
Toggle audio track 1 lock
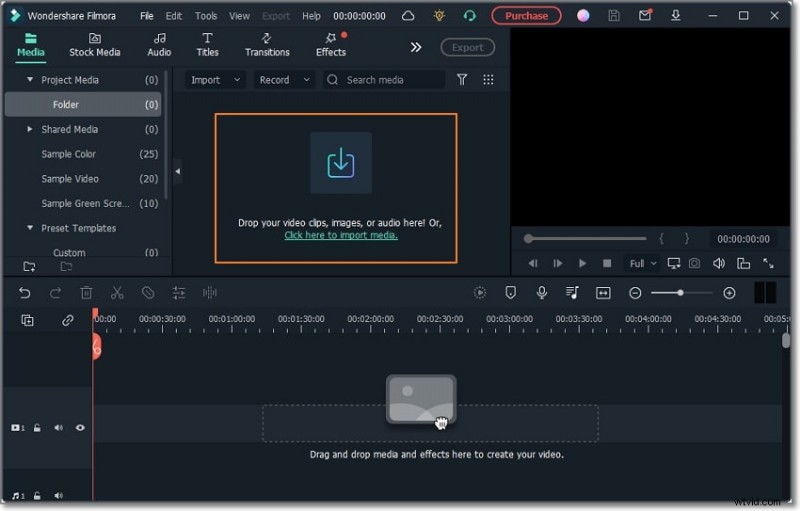37,495
